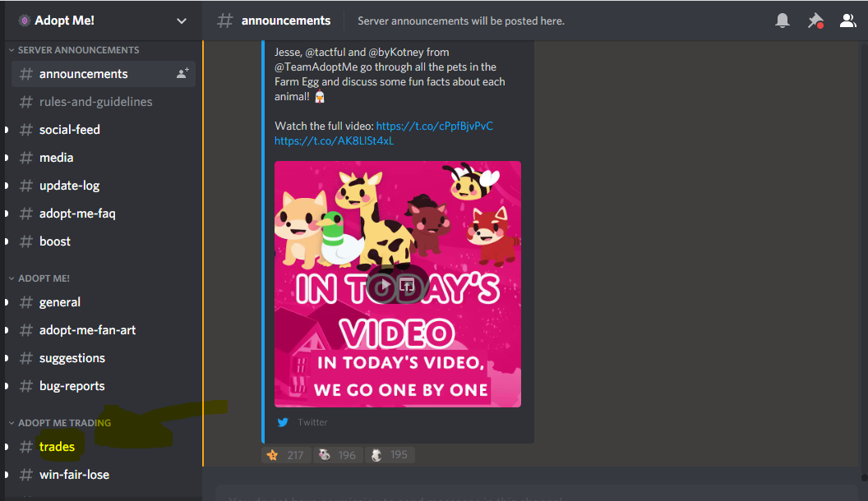Click the hash icon next to social-feed

pyautogui.click(x=26, y=130)
